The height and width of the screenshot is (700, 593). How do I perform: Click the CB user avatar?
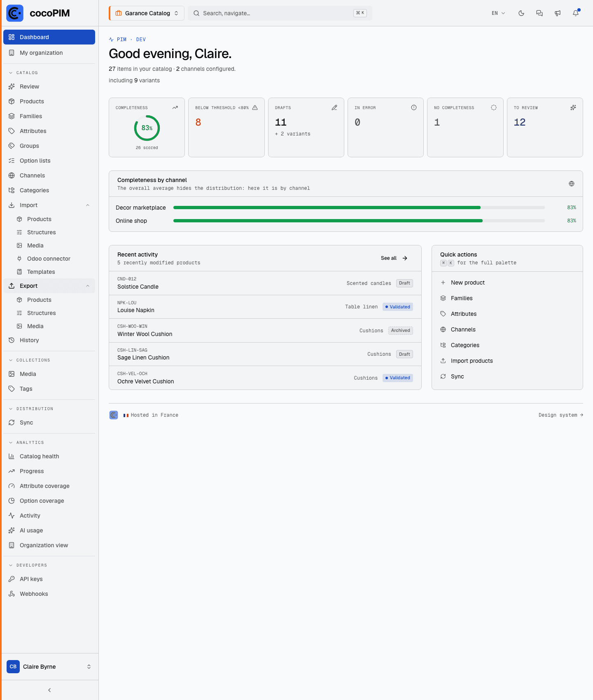click(x=13, y=667)
